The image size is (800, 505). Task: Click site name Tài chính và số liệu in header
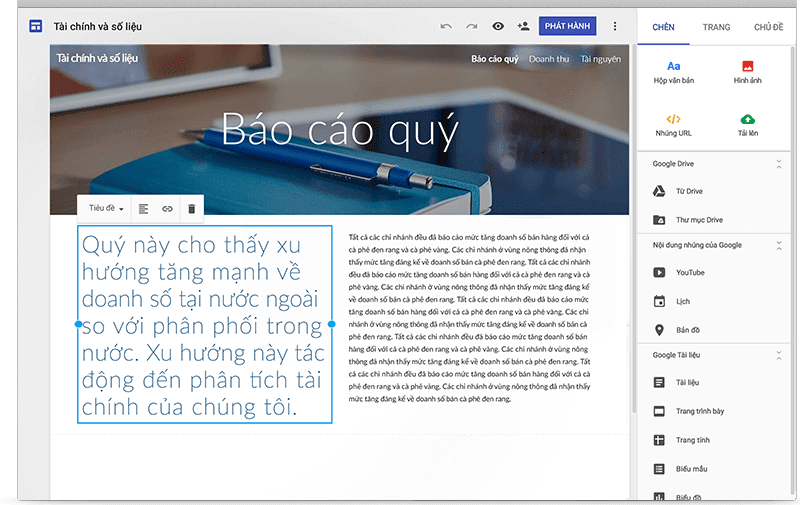coord(97,58)
